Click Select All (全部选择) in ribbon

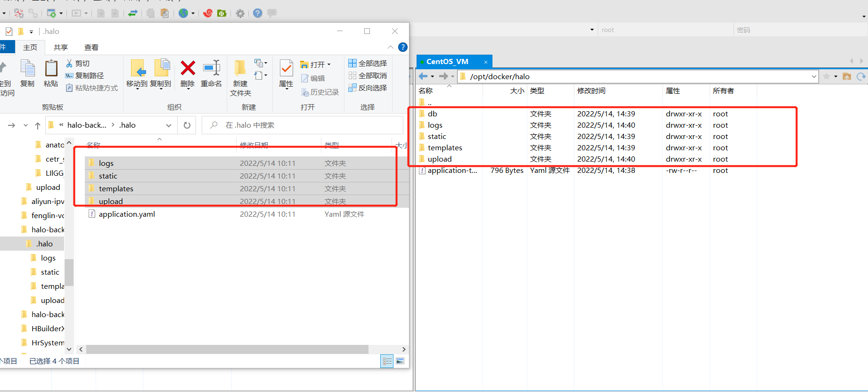coord(368,63)
